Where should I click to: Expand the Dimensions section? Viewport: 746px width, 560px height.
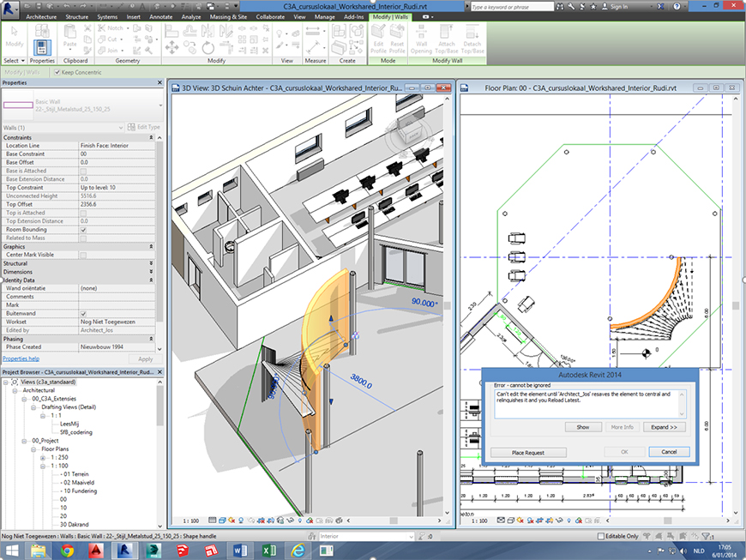pos(151,272)
